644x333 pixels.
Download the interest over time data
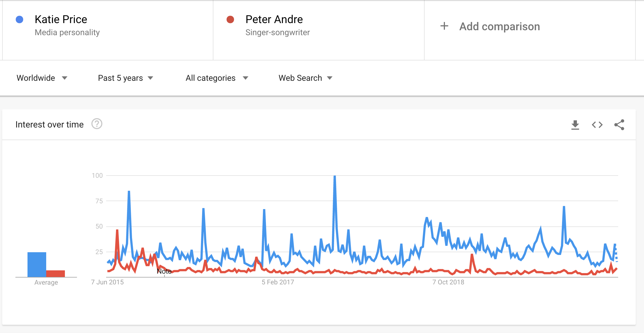[x=575, y=125]
